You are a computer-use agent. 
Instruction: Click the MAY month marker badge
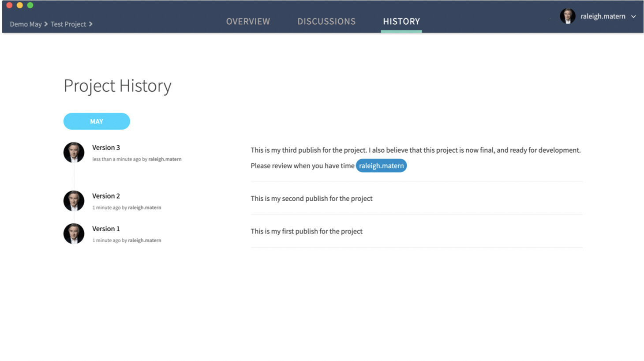tap(97, 121)
